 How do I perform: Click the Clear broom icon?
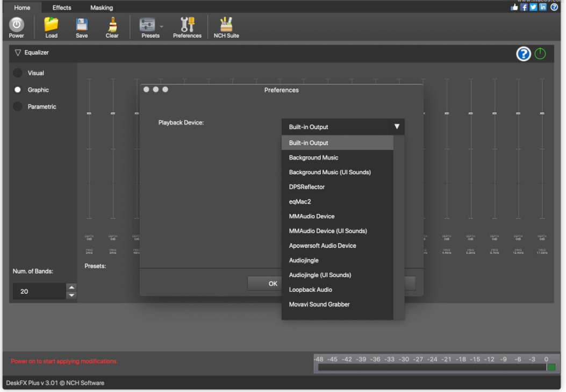click(x=112, y=25)
